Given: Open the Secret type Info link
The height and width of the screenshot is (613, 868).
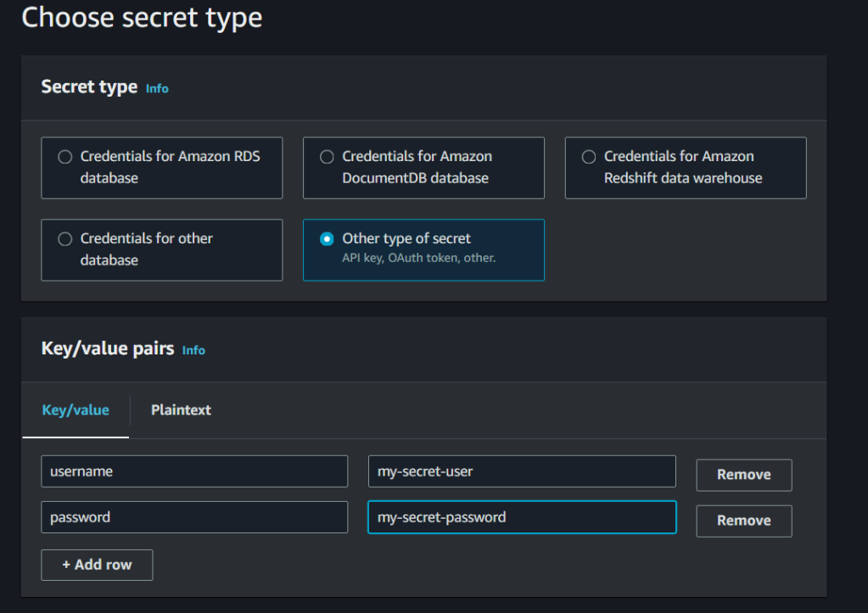Looking at the screenshot, I should [x=157, y=87].
